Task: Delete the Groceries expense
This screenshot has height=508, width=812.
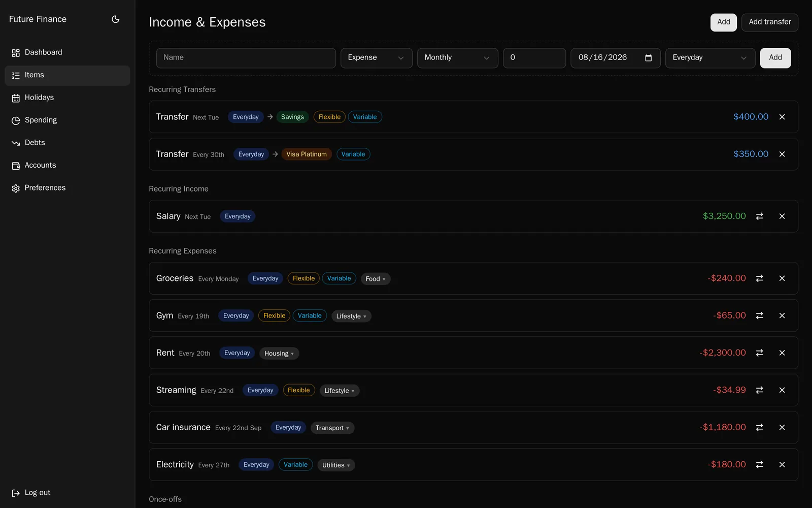Action: [x=782, y=278]
